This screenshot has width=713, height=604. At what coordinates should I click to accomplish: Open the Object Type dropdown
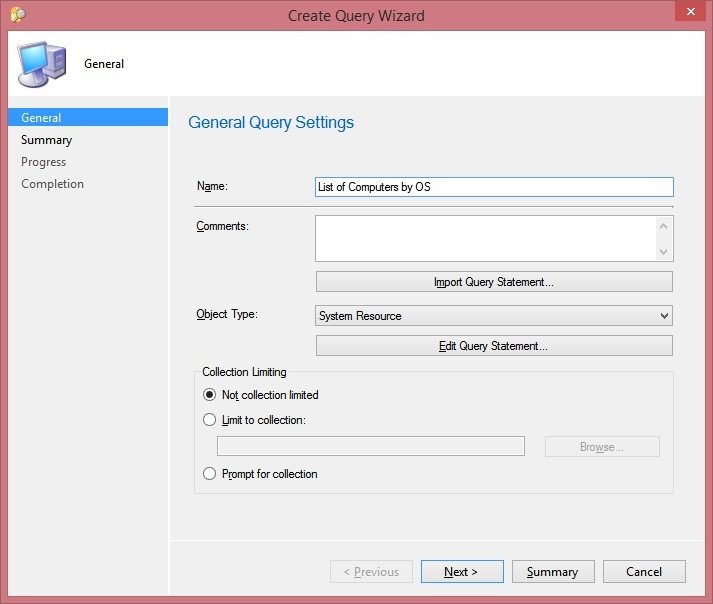pyautogui.click(x=494, y=316)
